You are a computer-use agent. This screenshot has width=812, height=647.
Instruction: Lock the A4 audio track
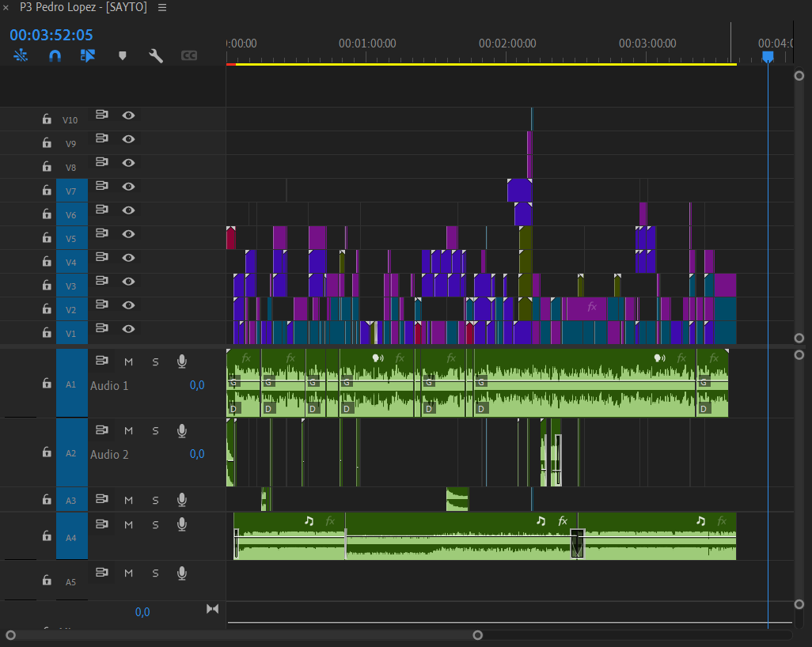[x=47, y=535]
